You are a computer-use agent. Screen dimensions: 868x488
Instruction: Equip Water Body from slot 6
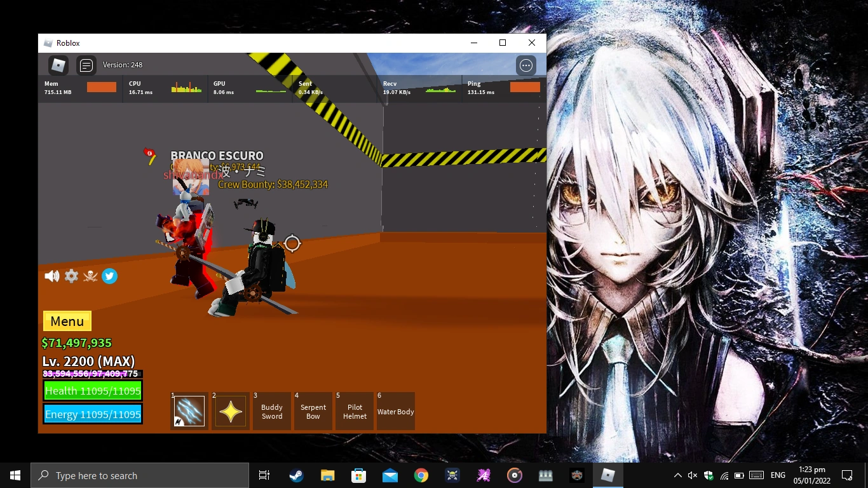coord(395,411)
